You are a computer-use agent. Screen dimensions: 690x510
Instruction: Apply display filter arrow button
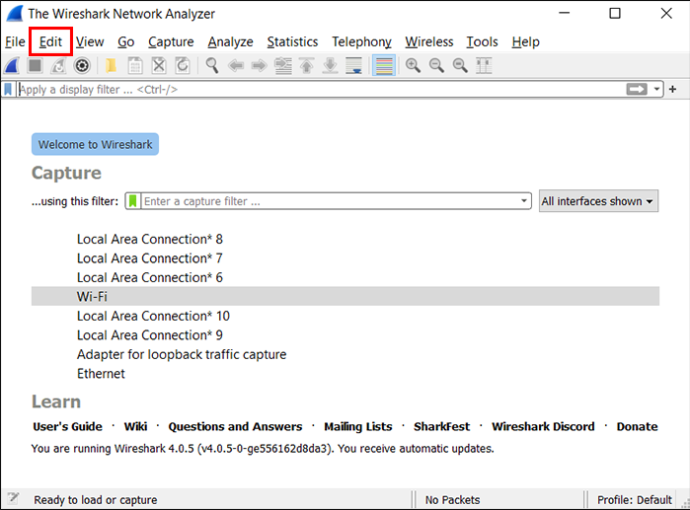637,89
